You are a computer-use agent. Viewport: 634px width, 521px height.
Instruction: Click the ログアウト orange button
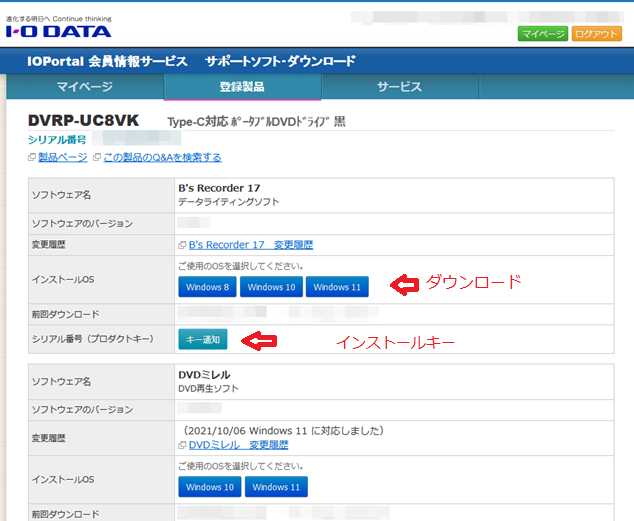coord(596,34)
